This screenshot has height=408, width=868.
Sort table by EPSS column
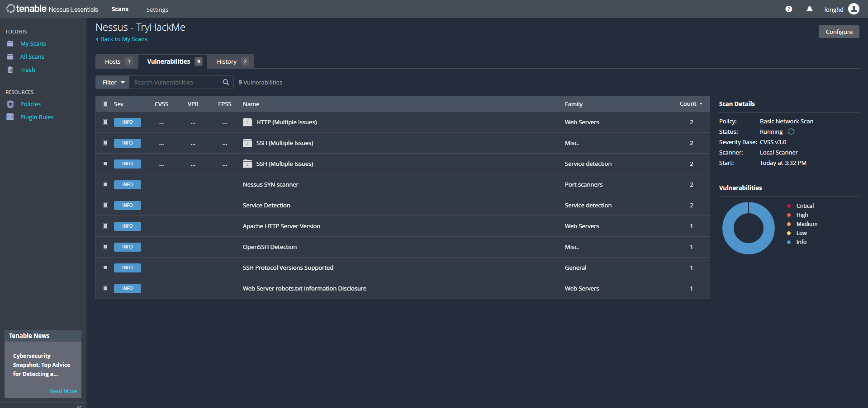pyautogui.click(x=225, y=104)
